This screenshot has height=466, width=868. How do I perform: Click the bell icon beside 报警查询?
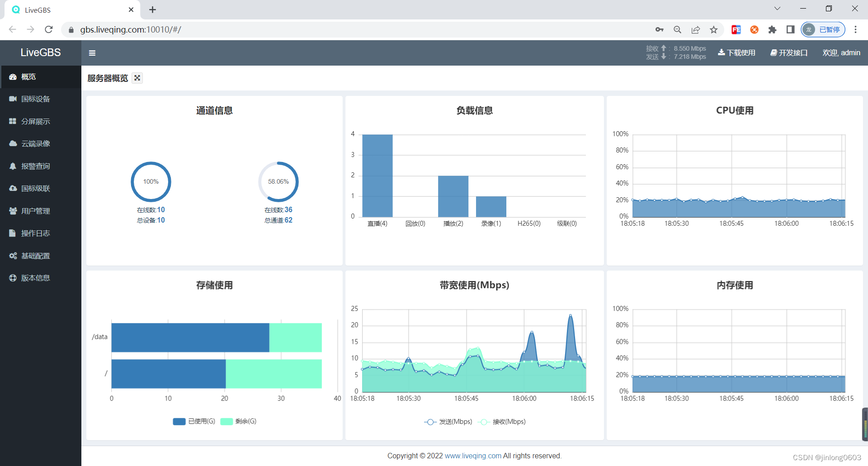point(13,166)
